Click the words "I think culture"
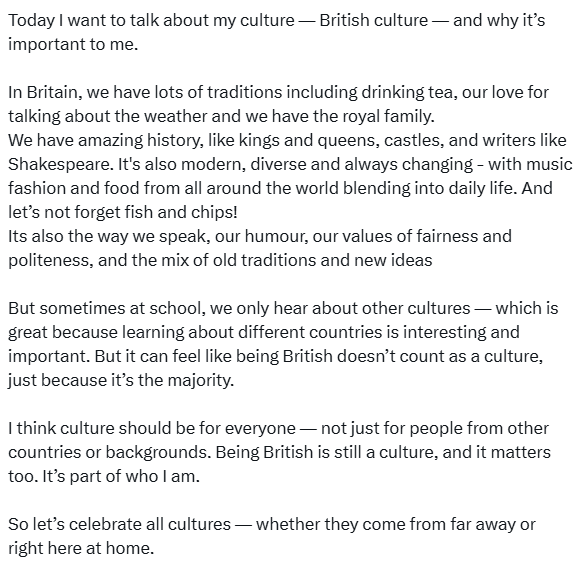 (x=61, y=428)
